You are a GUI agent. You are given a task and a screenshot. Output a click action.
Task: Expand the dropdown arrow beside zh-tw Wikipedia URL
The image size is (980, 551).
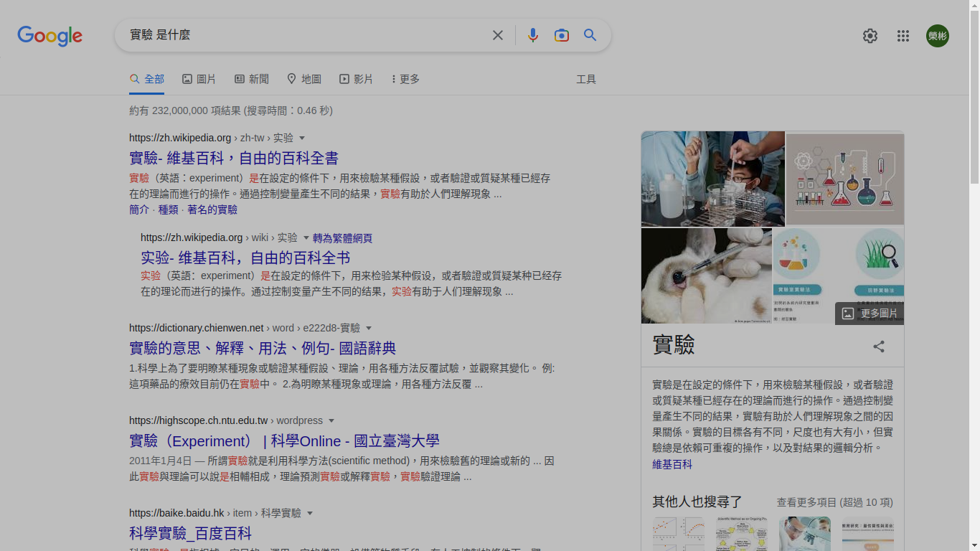(x=302, y=138)
